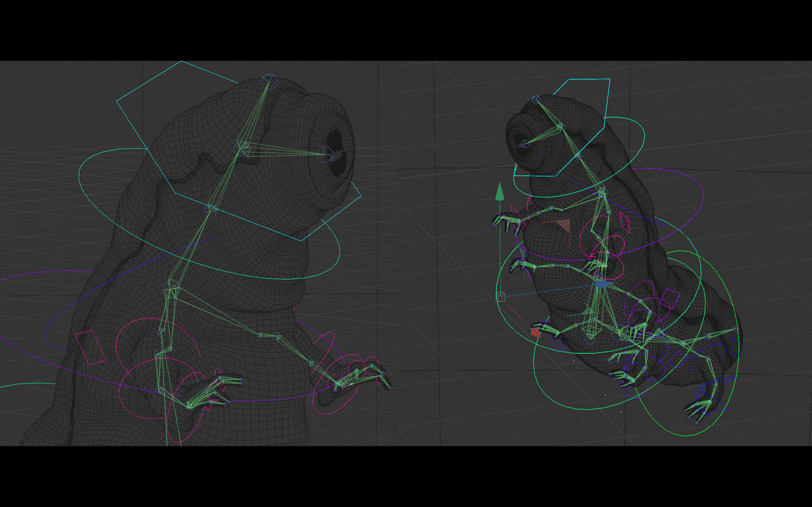Select pink rectangle controller in left view
The height and width of the screenshot is (507, 812).
[x=90, y=348]
